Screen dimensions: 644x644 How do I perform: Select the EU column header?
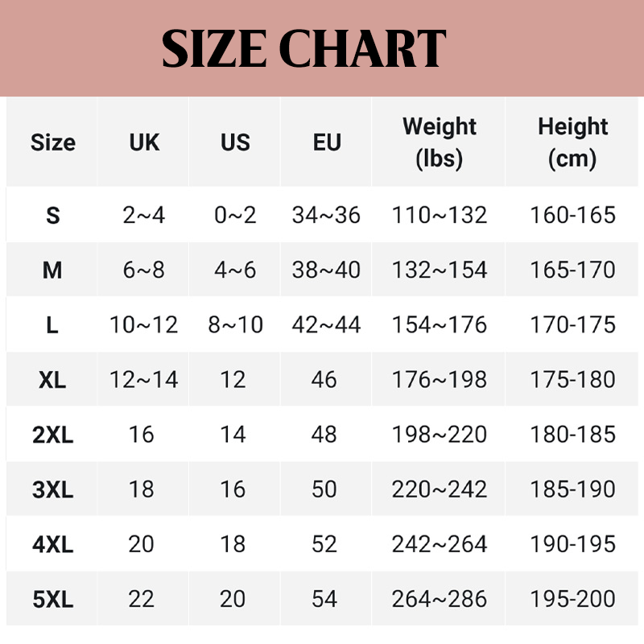[x=327, y=142]
